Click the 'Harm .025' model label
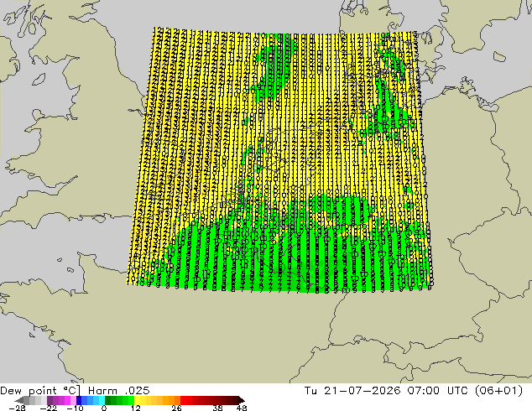532x411 pixels. pyautogui.click(x=119, y=391)
